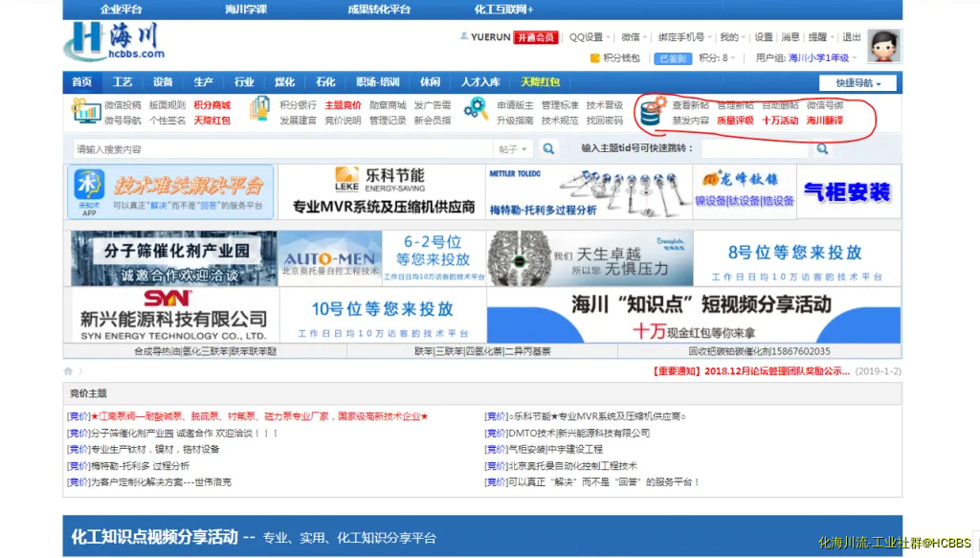Click the monitor chart icon beside 微信投稿
The height and width of the screenshot is (558, 980).
[x=85, y=112]
